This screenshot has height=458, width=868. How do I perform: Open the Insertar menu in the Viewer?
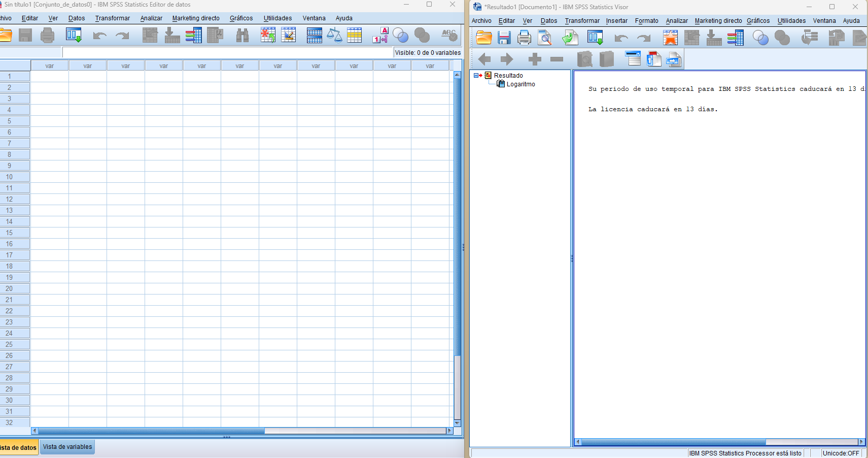pos(616,21)
